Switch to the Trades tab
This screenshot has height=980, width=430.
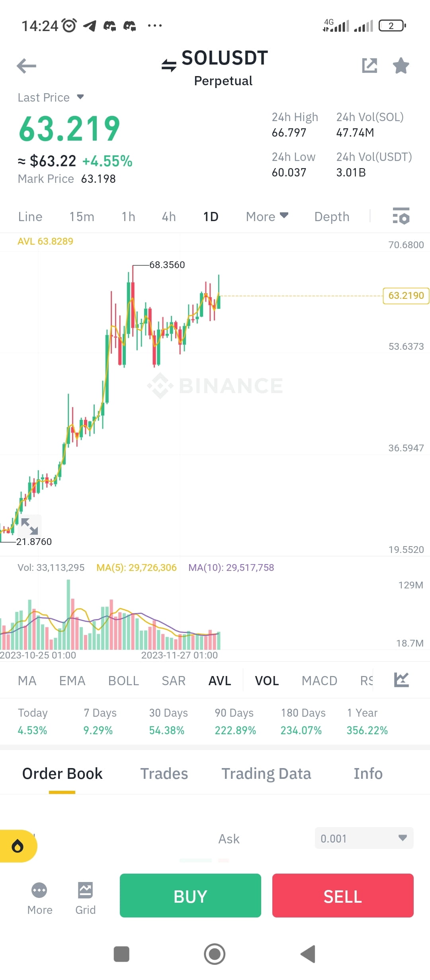(164, 773)
